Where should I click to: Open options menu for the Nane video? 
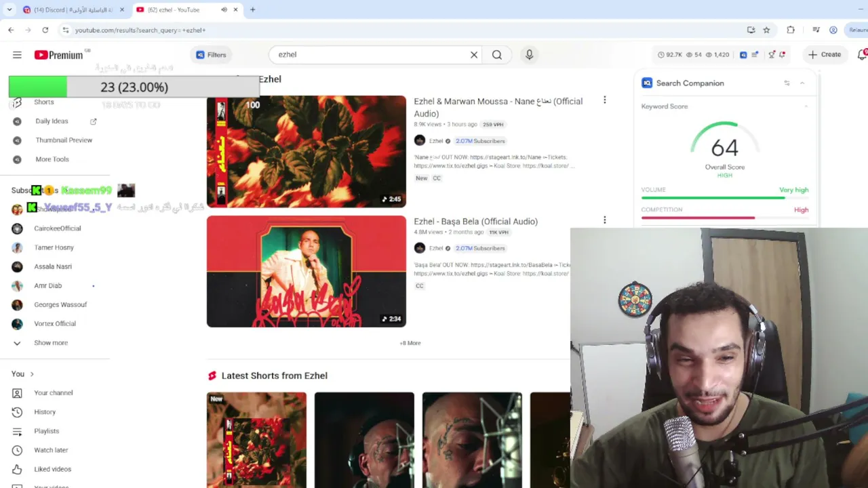point(604,101)
